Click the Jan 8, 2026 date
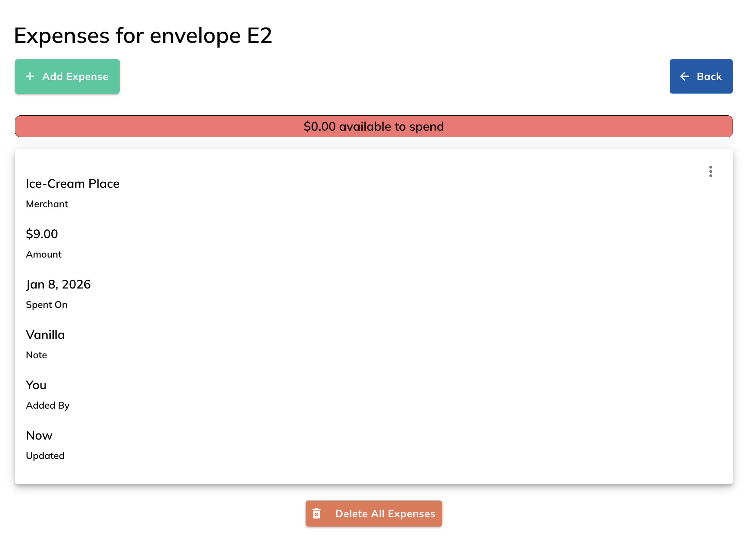 [58, 284]
